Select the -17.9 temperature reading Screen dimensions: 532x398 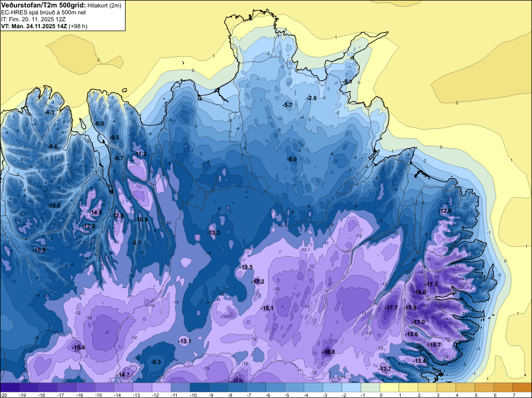[x=410, y=308]
